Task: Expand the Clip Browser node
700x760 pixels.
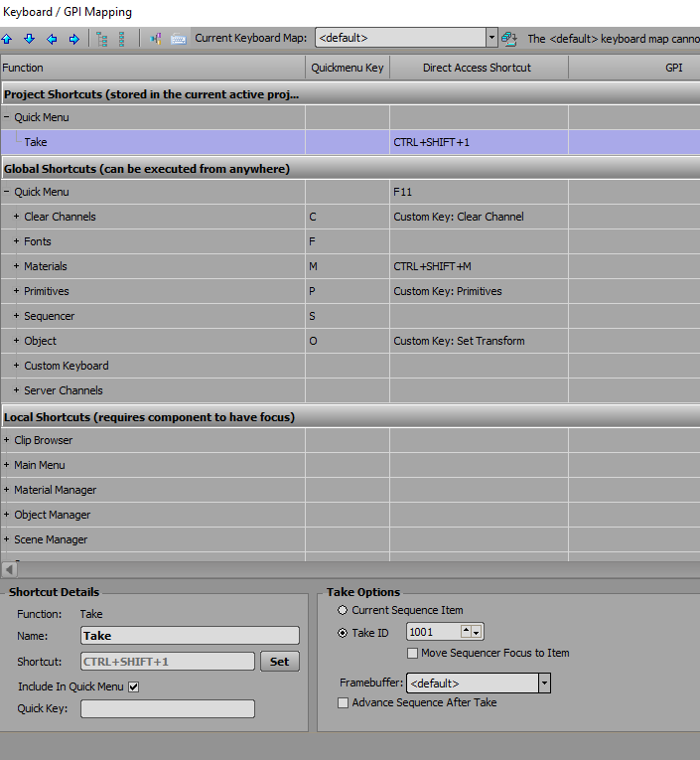Action: pos(6,440)
